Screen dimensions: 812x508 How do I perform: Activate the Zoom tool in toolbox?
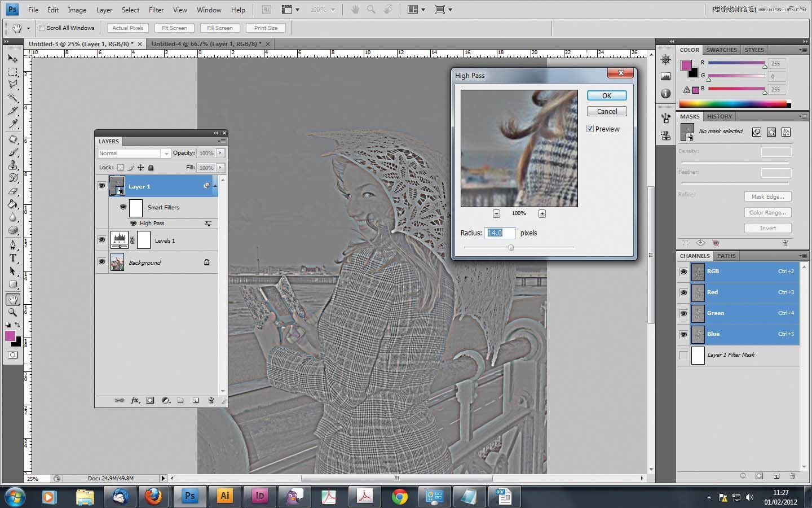point(12,312)
